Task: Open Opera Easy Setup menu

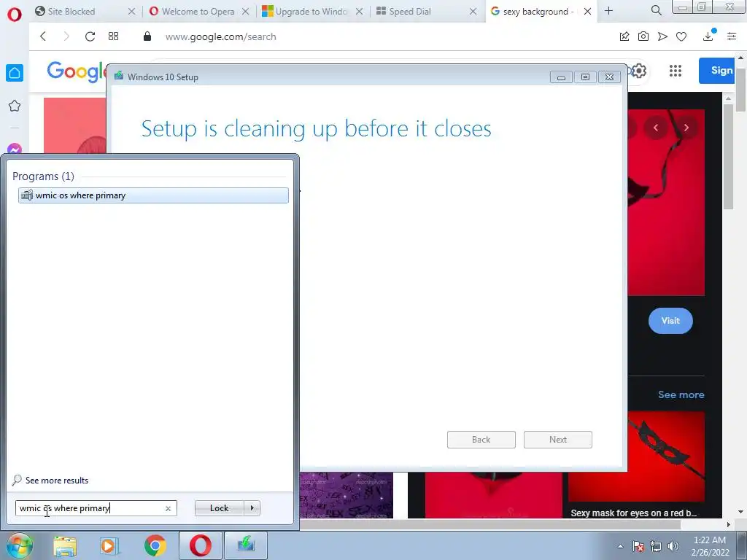Action: 732,36
